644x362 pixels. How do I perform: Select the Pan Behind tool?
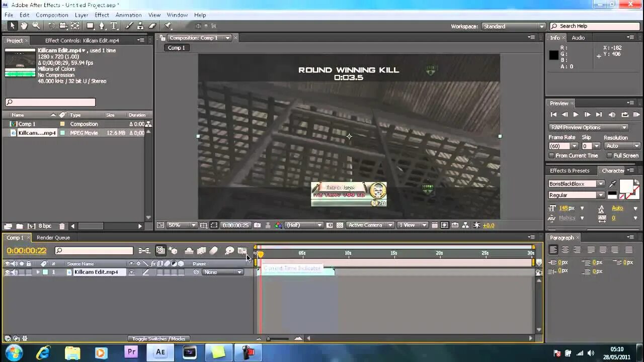pos(75,26)
